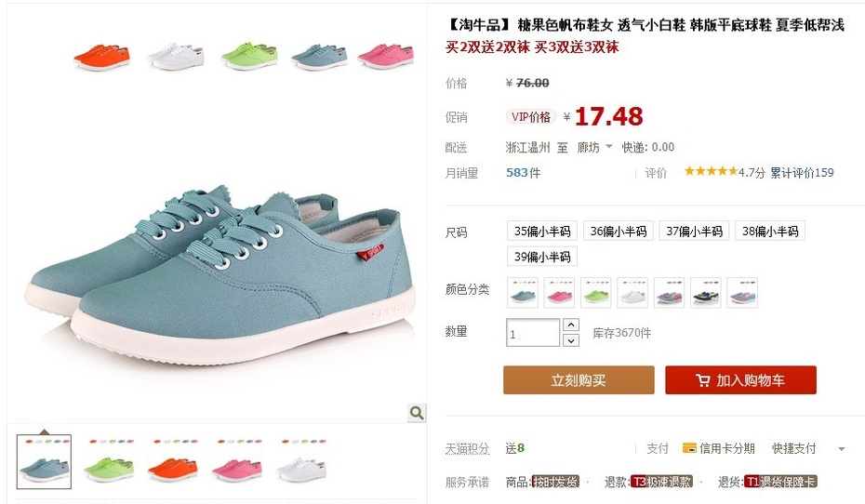
Task: Click the five-star rating icons
Action: (x=711, y=171)
